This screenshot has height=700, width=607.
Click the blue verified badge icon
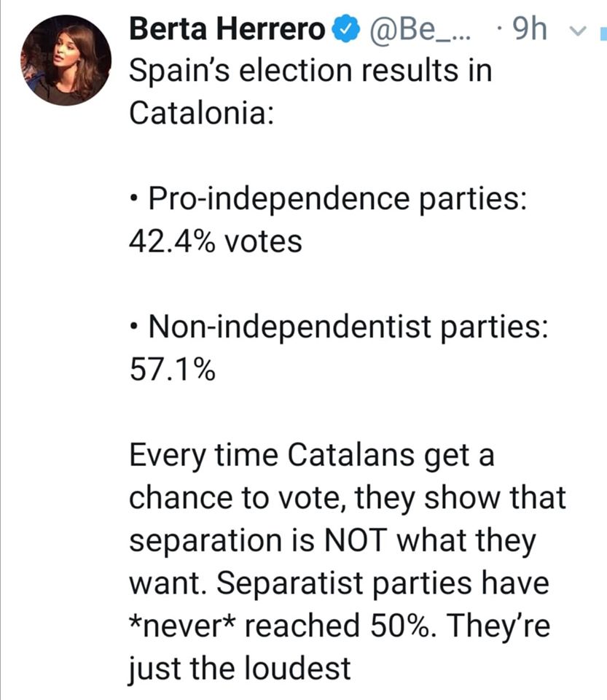[345, 28]
